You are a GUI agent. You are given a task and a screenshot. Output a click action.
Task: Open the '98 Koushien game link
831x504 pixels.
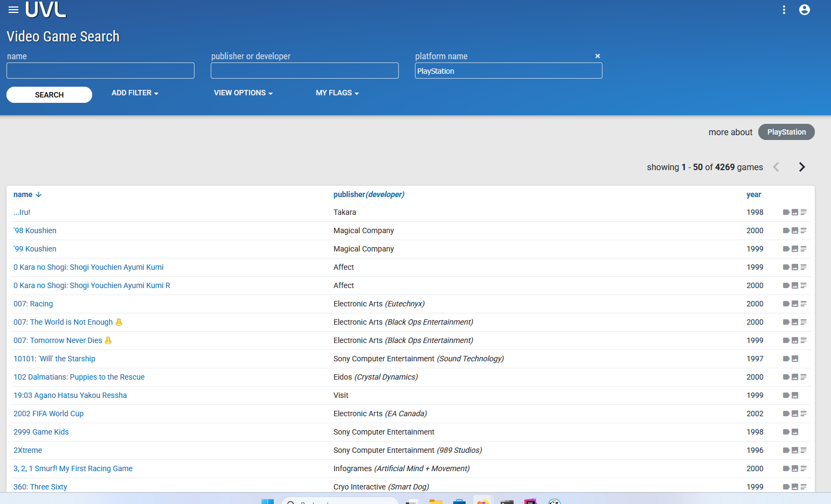(x=35, y=230)
